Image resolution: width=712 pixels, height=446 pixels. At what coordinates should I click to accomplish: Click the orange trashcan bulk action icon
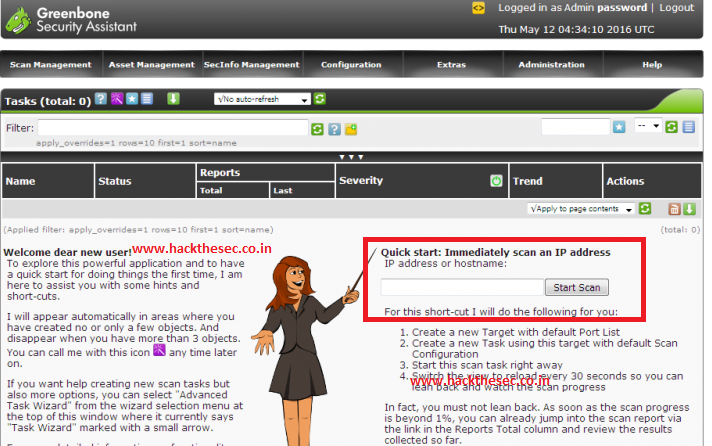674,209
